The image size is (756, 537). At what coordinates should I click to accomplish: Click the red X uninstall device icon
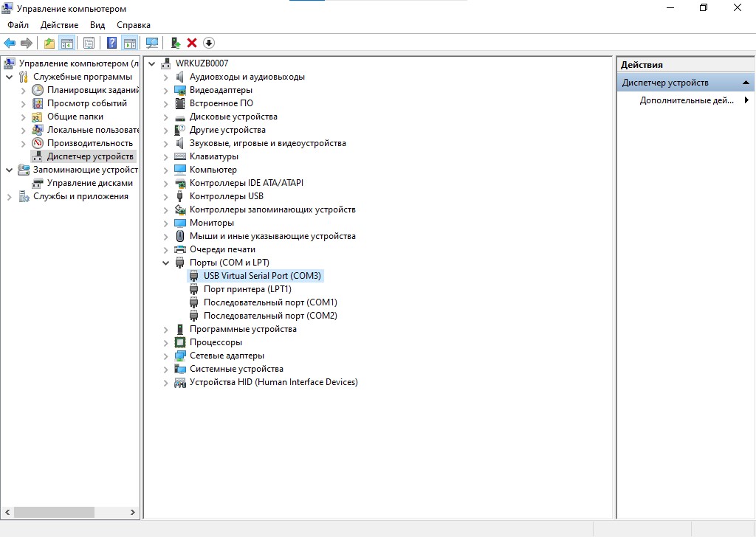tap(192, 43)
